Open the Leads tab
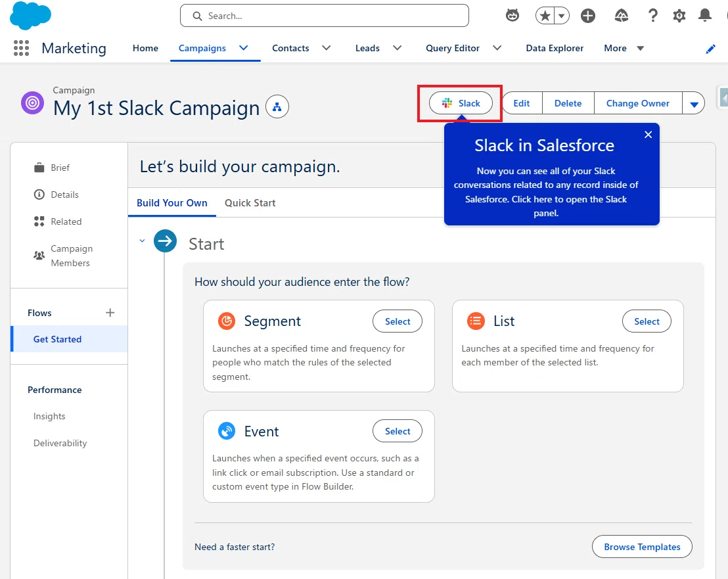Viewport: 728px width, 579px height. click(x=367, y=48)
